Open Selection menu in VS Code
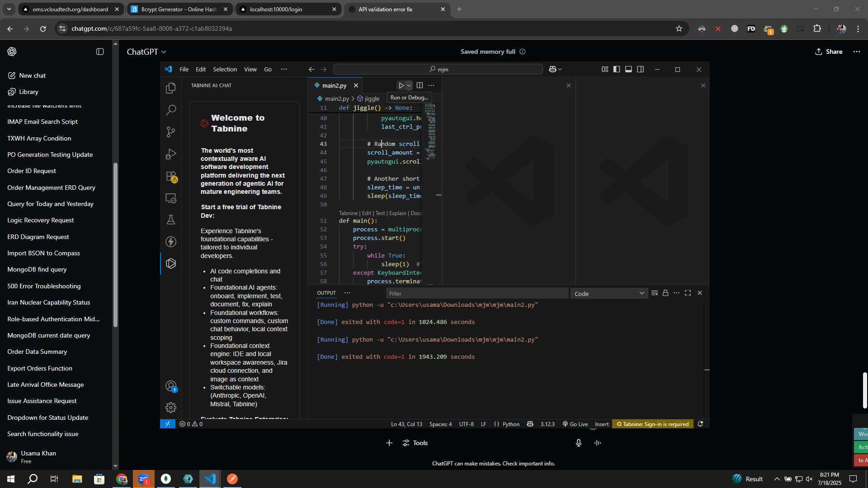This screenshot has width=868, height=488. click(225, 69)
